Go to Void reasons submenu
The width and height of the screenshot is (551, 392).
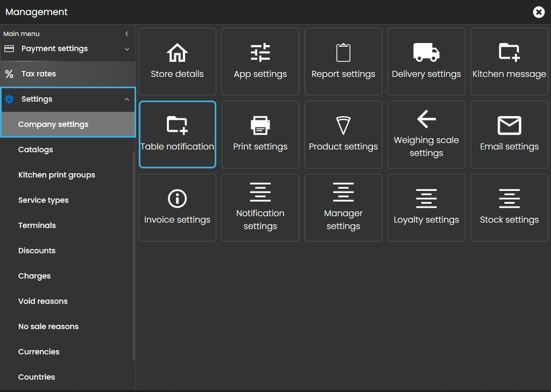coord(43,301)
